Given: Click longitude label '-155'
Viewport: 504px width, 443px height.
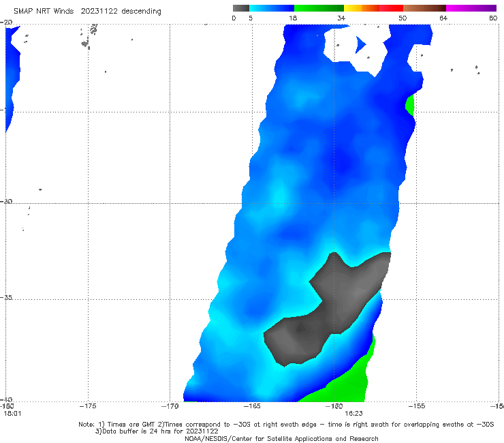Looking at the screenshot, I should tap(417, 406).
